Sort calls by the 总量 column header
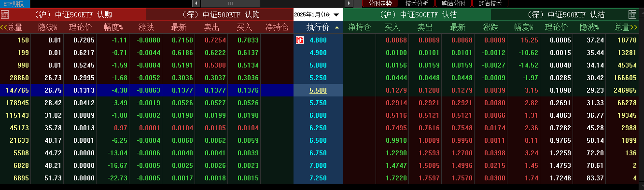The width and height of the screenshot is (644, 190). click(15, 27)
